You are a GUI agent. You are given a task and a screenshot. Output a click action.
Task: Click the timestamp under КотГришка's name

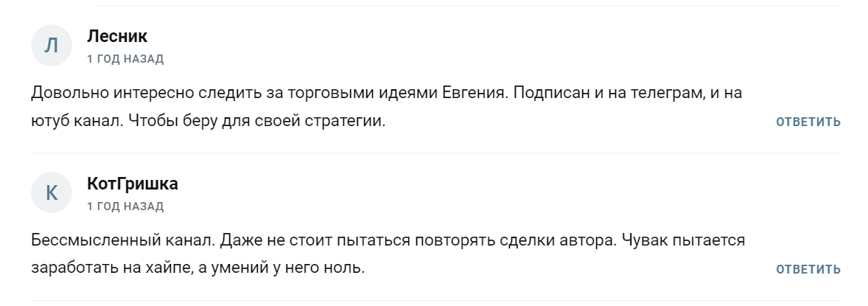click(125, 206)
